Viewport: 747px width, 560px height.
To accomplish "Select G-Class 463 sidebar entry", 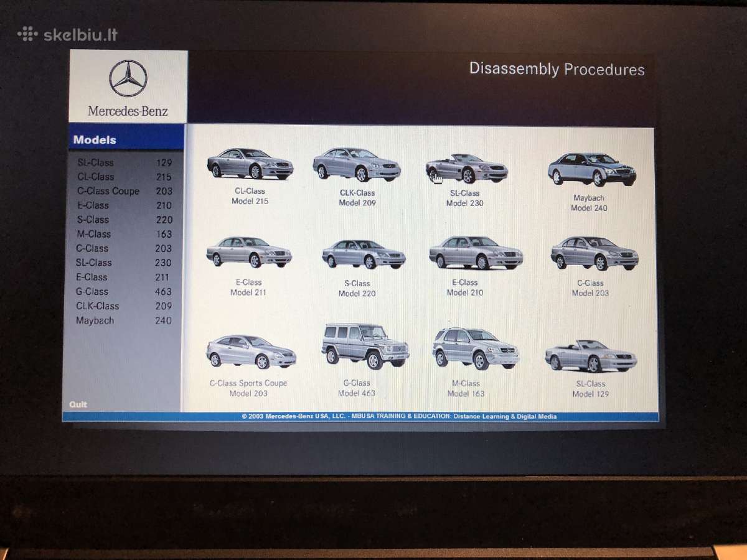I will [x=125, y=291].
